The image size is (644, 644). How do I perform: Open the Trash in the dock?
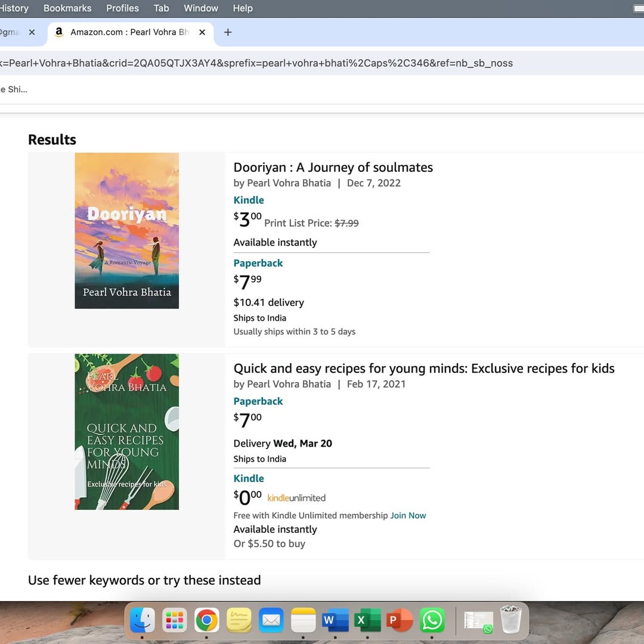pyautogui.click(x=510, y=620)
